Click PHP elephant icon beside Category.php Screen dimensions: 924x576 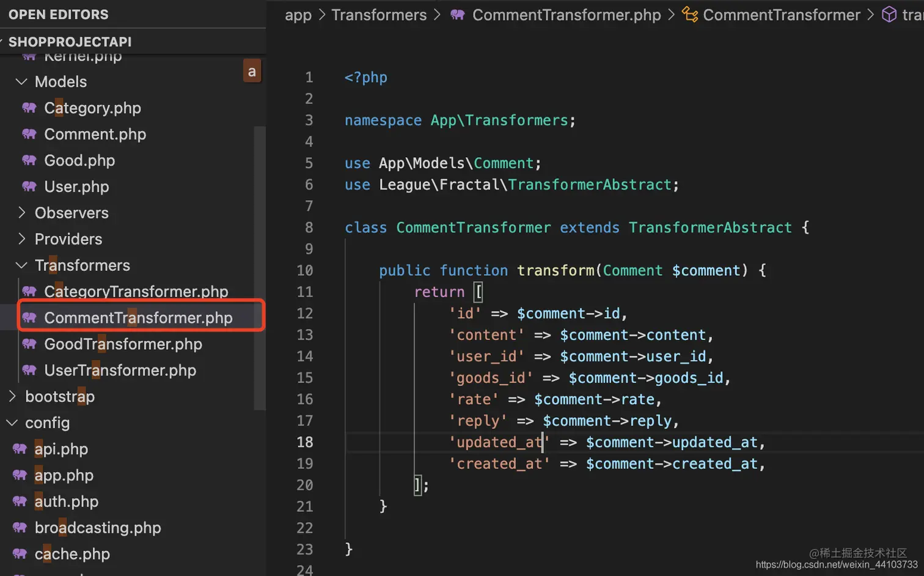pyautogui.click(x=29, y=108)
